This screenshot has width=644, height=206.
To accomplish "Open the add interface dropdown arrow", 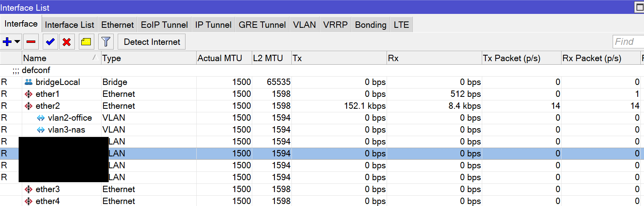I will (17, 41).
